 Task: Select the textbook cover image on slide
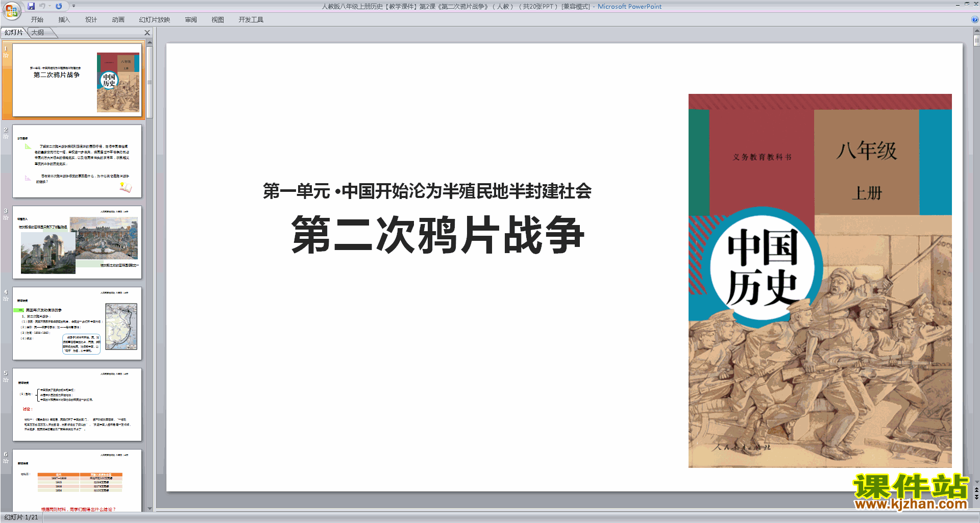(820, 281)
